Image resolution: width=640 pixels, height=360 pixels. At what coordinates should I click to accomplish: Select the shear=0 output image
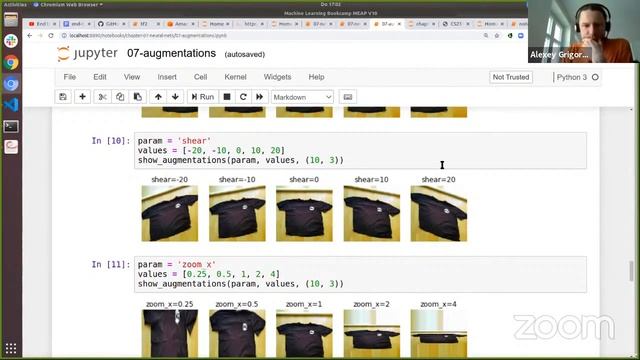(304, 213)
